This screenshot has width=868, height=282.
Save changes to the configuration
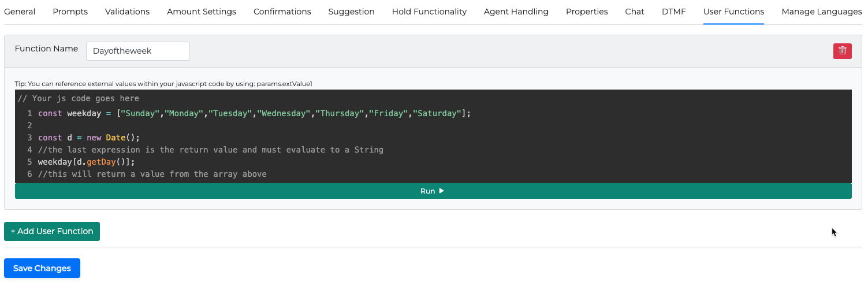point(42,268)
